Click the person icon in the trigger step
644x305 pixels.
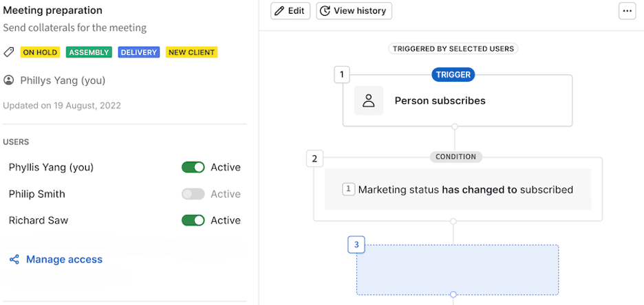[x=369, y=101]
